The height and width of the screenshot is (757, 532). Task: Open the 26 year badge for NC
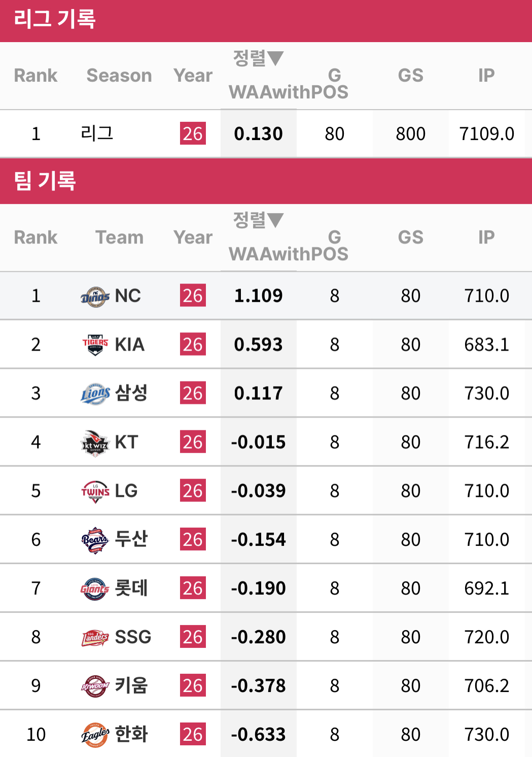point(193,295)
